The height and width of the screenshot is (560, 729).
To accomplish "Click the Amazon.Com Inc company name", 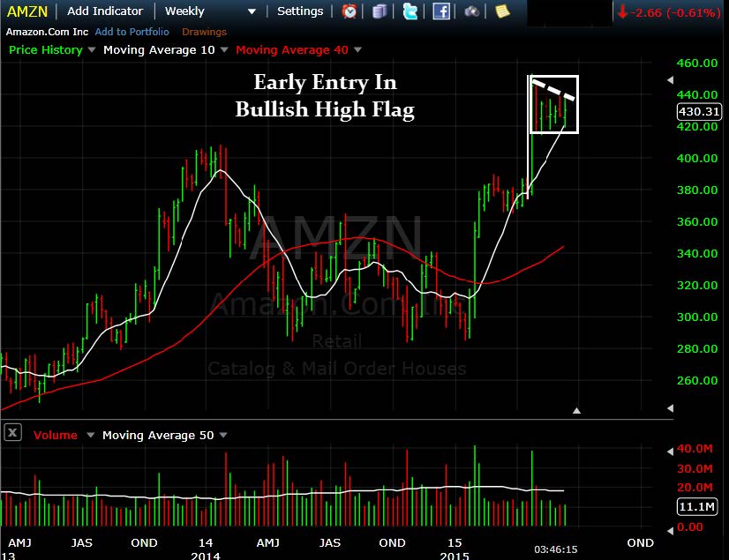I will [x=47, y=32].
